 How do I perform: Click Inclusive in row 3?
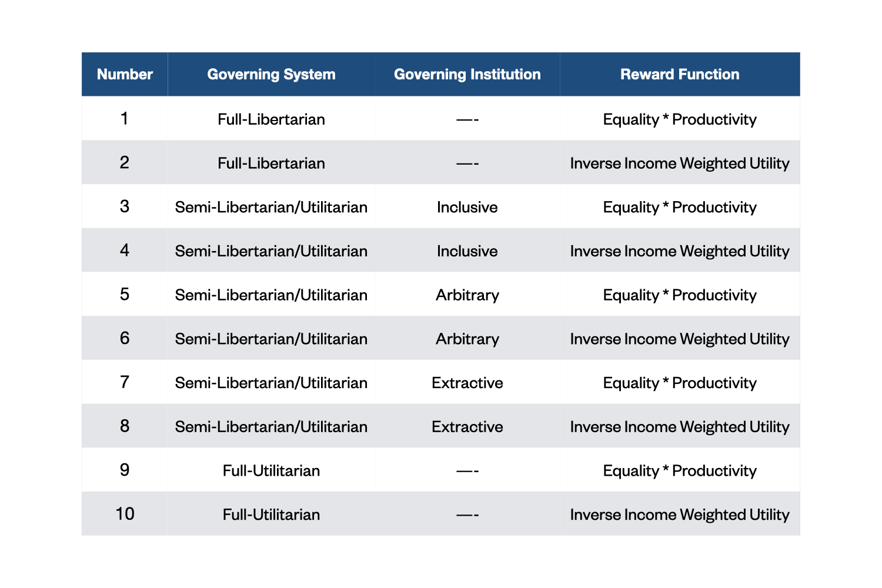pyautogui.click(x=467, y=207)
